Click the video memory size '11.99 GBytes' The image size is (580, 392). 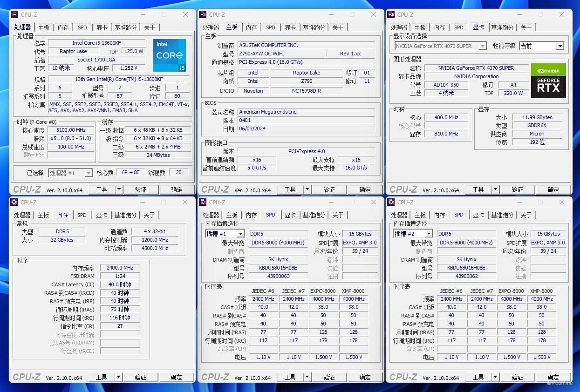[537, 117]
